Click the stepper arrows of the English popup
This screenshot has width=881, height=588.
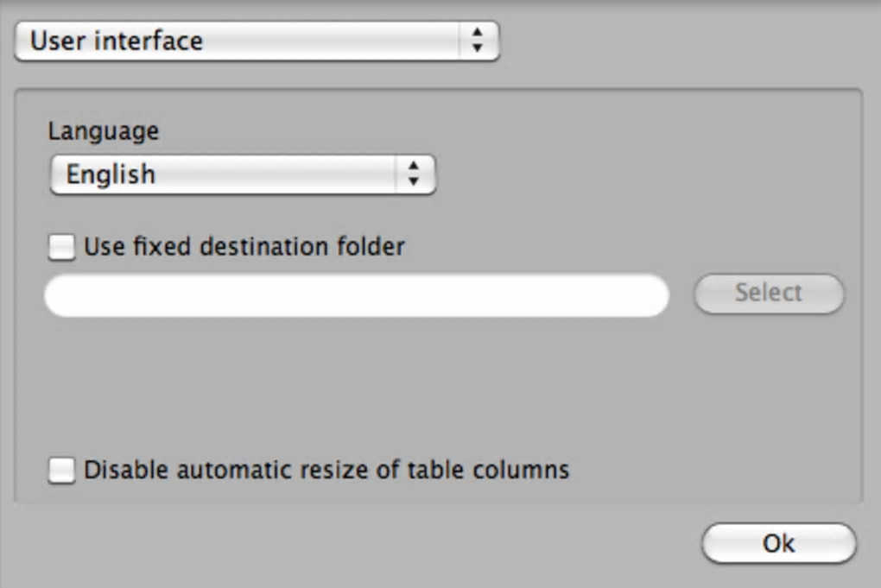(414, 174)
